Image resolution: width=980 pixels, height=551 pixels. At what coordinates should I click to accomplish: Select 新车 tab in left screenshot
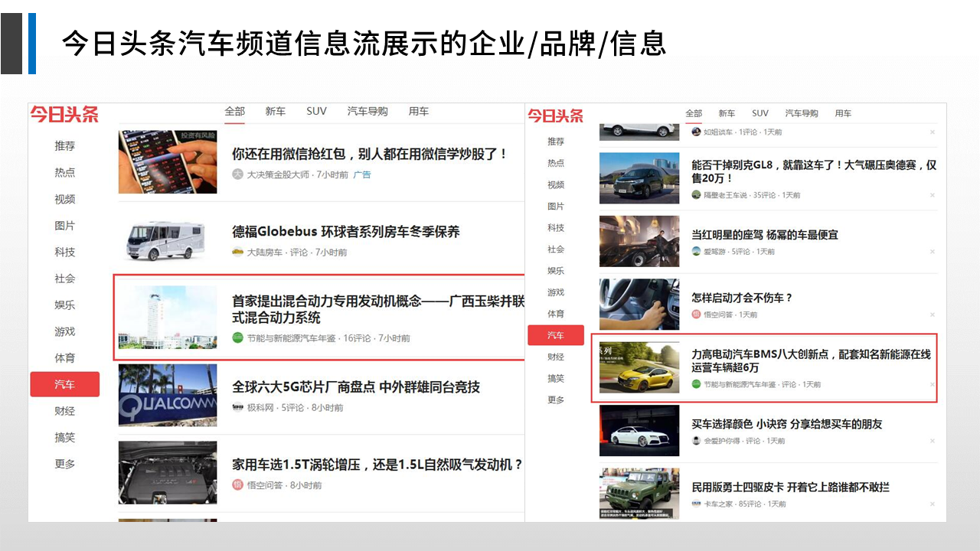pos(276,112)
